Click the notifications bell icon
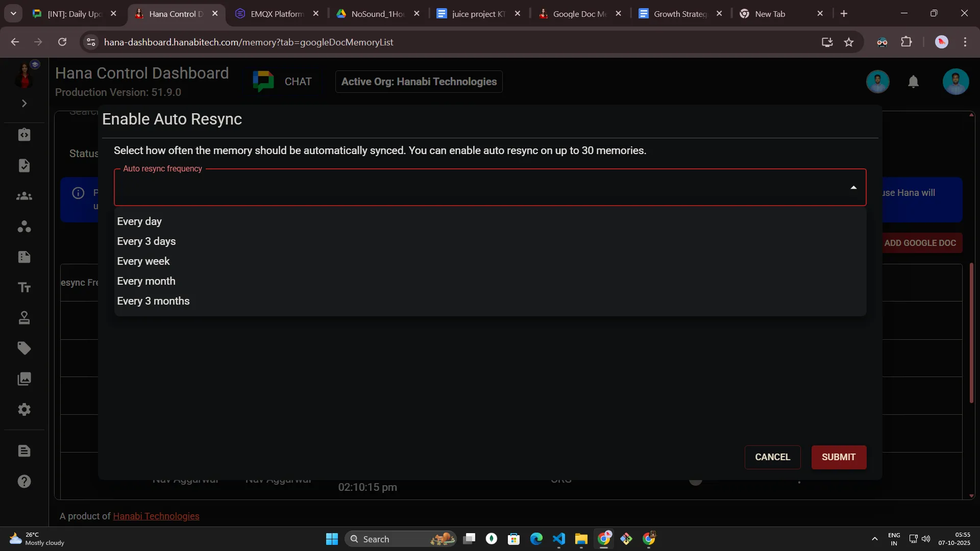 click(x=913, y=82)
